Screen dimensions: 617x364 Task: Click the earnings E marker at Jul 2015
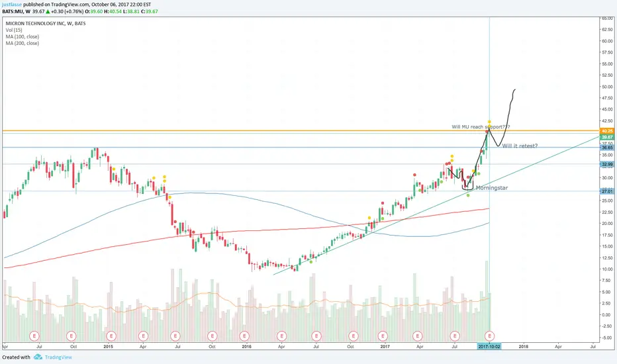click(175, 336)
